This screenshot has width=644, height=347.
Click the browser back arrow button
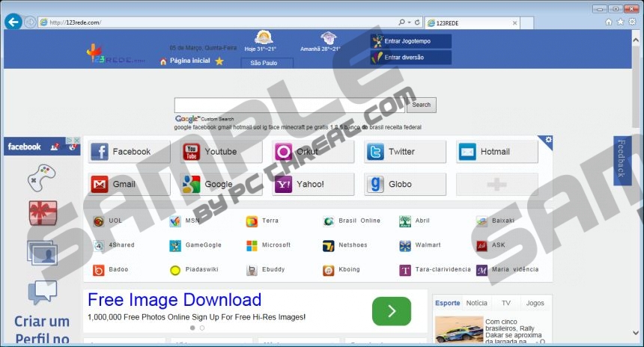pos(13,22)
